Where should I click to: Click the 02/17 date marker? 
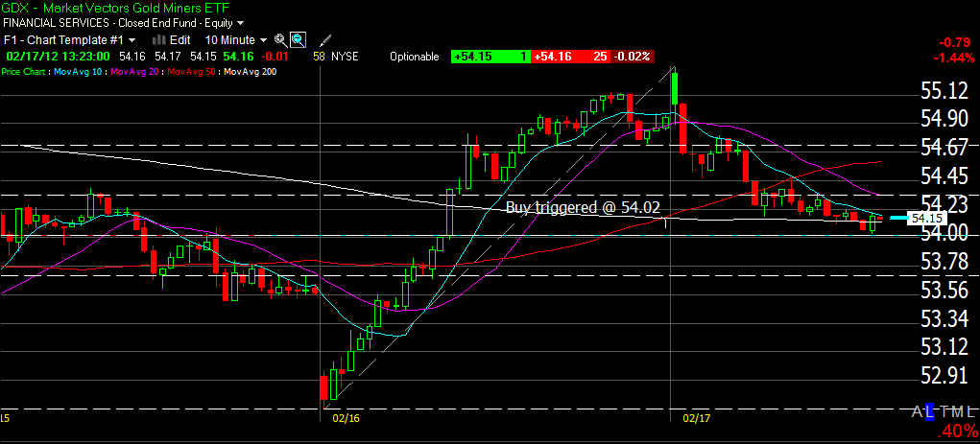(696, 417)
